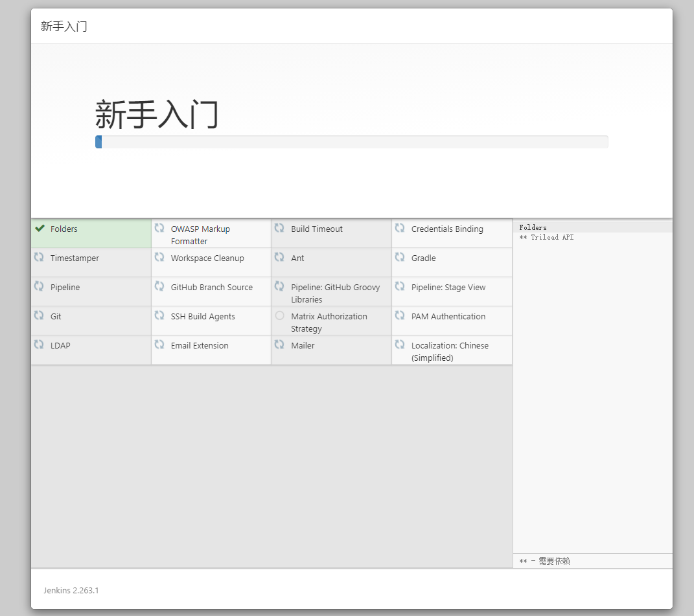Click the spinner icon beside LDAP
Screen dimensions: 694x616
click(39, 345)
